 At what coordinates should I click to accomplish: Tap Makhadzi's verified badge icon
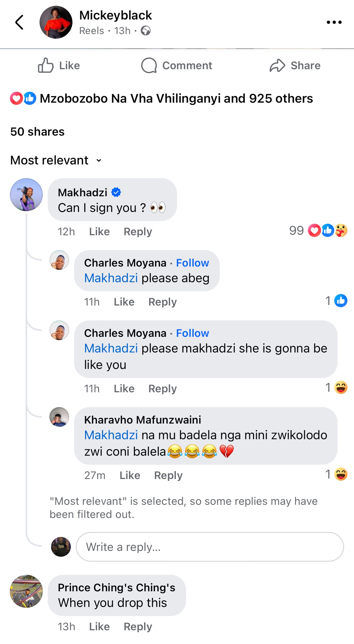116,192
